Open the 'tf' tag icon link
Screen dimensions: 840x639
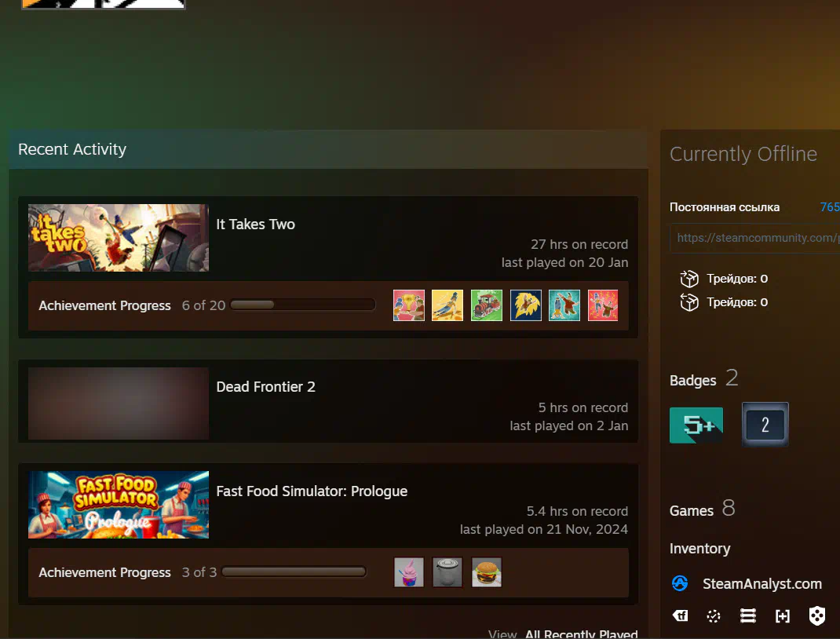[681, 615]
